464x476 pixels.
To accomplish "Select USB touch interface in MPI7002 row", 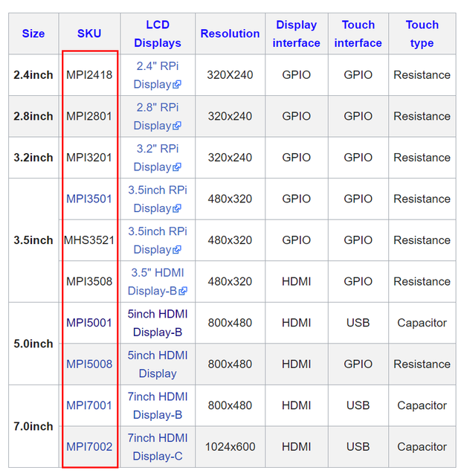I will pyautogui.click(x=358, y=446).
